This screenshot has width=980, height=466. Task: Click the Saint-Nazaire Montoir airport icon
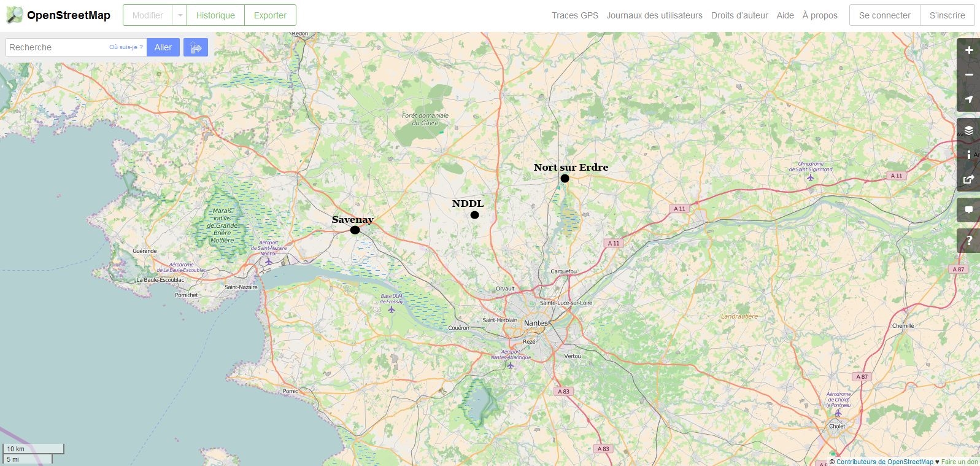[x=269, y=262]
